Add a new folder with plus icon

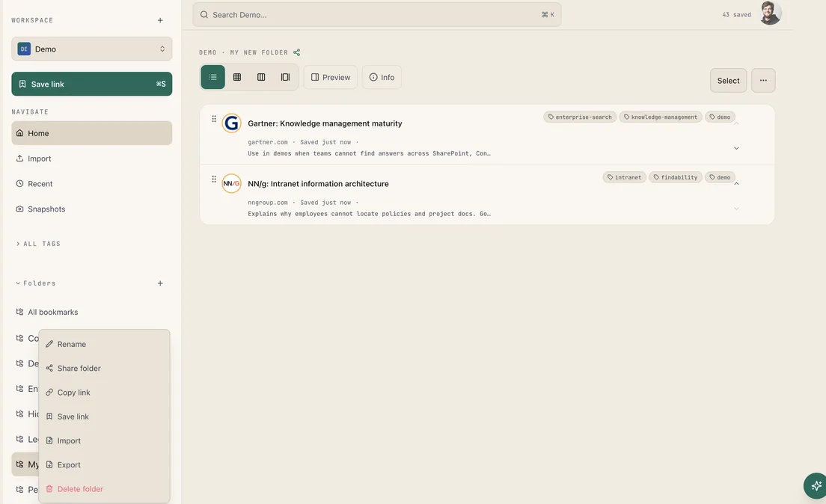160,283
